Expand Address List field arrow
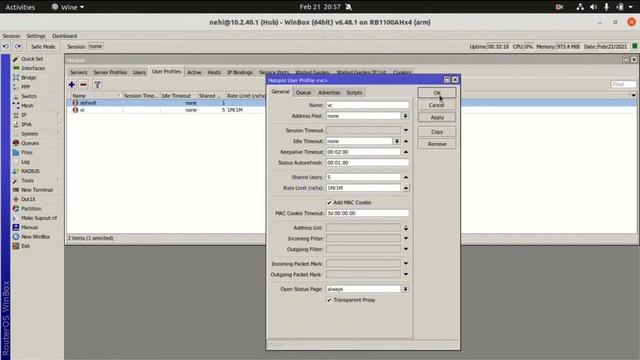The width and height of the screenshot is (640, 360). coord(406,228)
